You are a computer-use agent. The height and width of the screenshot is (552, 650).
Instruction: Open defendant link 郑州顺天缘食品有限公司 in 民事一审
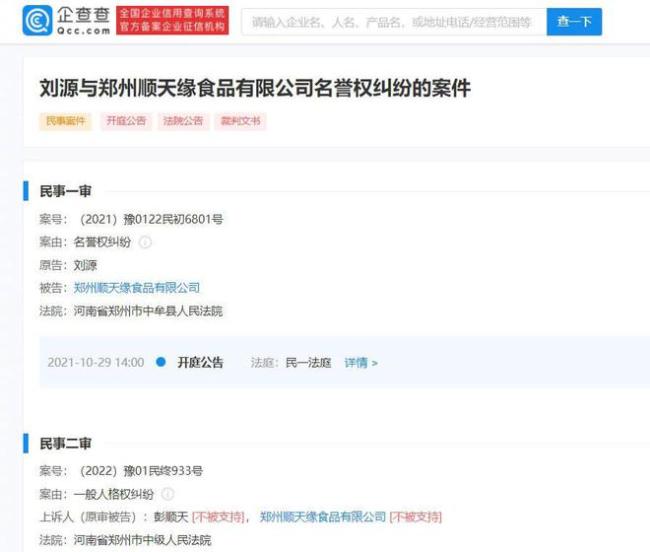136,288
